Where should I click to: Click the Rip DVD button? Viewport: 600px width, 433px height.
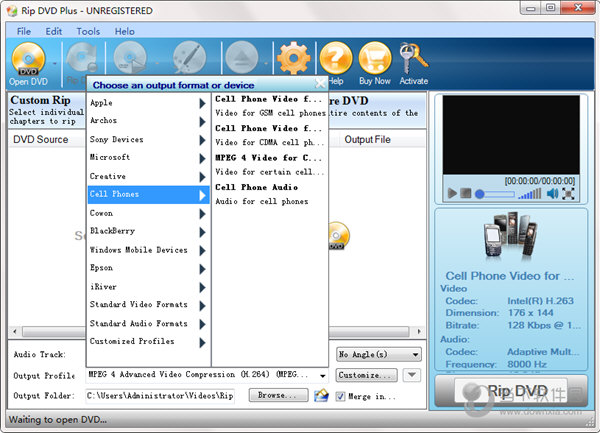click(511, 391)
